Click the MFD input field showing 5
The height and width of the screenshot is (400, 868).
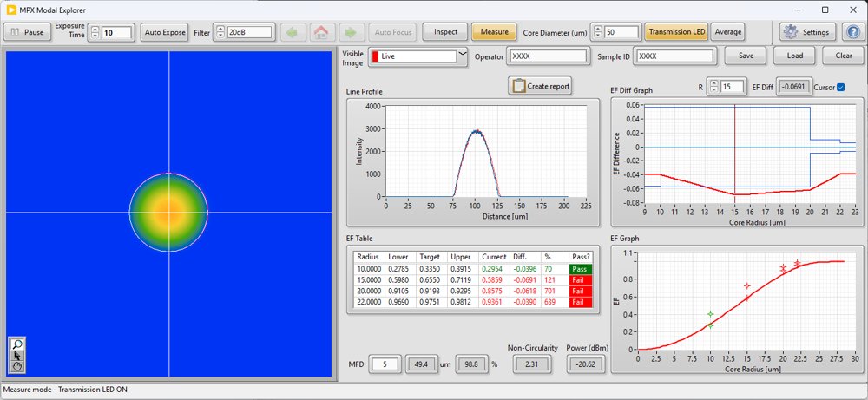(385, 364)
